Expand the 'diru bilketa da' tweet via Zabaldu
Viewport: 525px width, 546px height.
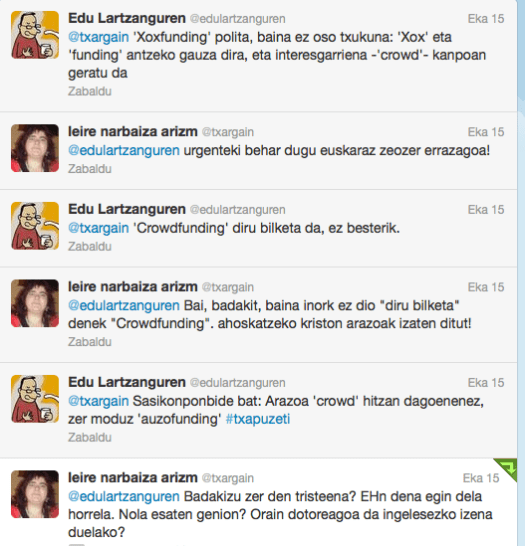[90, 247]
